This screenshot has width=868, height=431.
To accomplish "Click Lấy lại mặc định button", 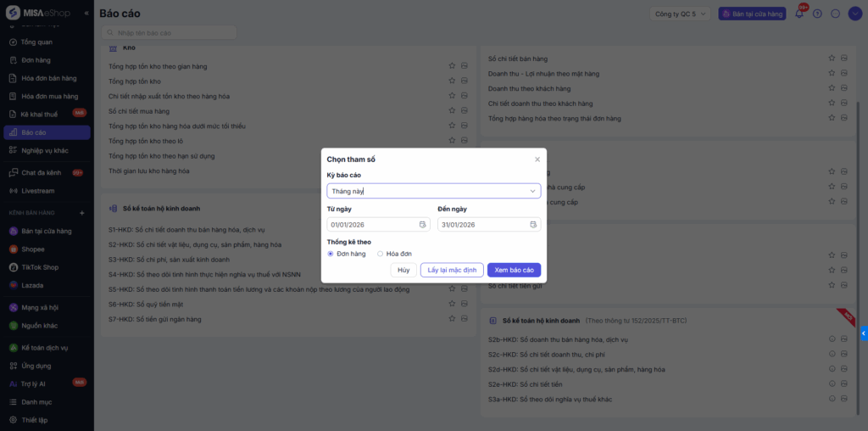I will coord(452,270).
